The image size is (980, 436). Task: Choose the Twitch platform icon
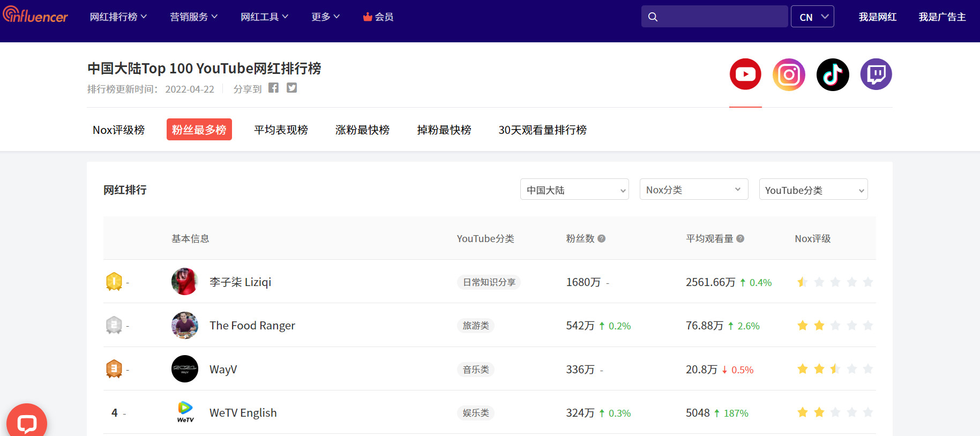pos(876,74)
